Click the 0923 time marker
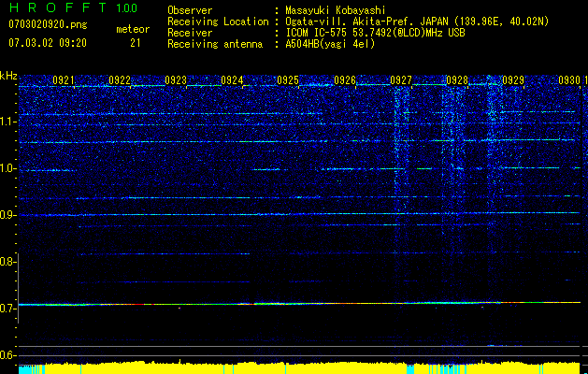Image resolution: width=588 pixels, height=374 pixels. pos(176,79)
